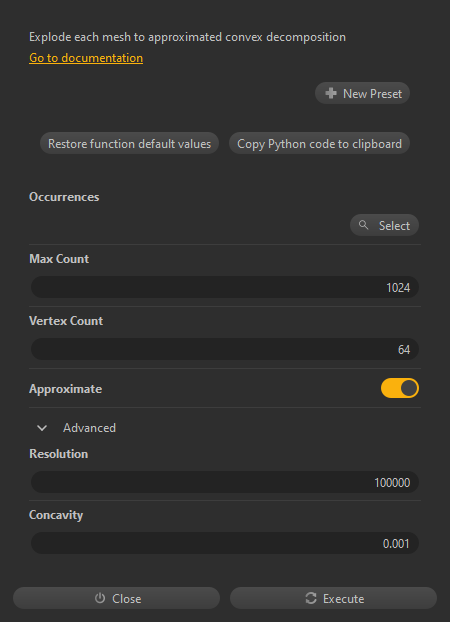The image size is (450, 622).
Task: Collapse the Advanced section using its chevron
Action: (x=42, y=428)
